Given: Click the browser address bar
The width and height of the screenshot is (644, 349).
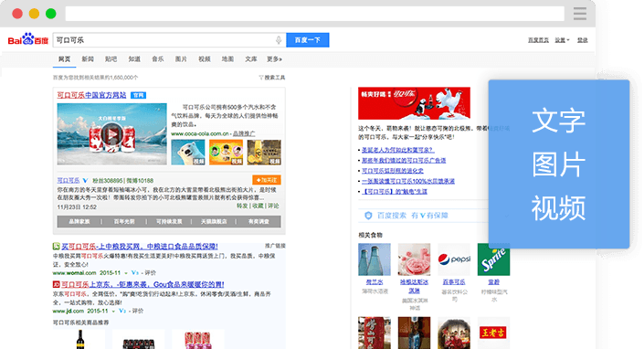Looking at the screenshot, I should (x=315, y=14).
